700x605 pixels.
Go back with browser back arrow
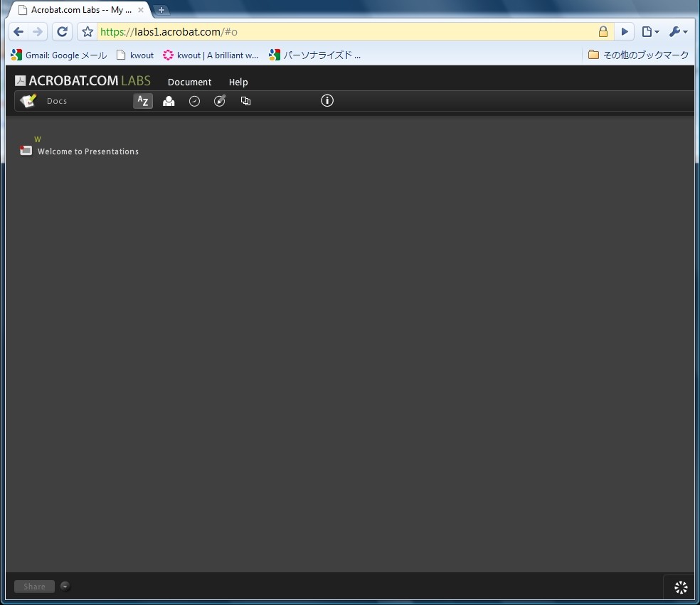click(x=18, y=32)
